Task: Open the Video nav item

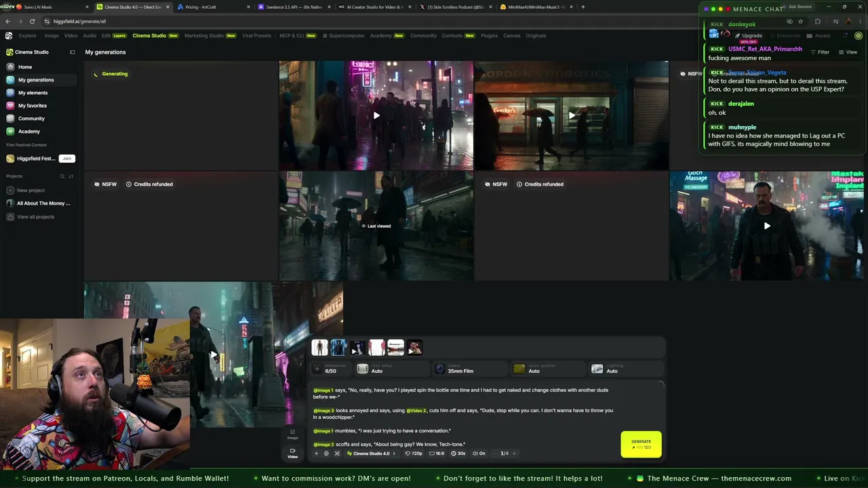Action: click(x=71, y=35)
